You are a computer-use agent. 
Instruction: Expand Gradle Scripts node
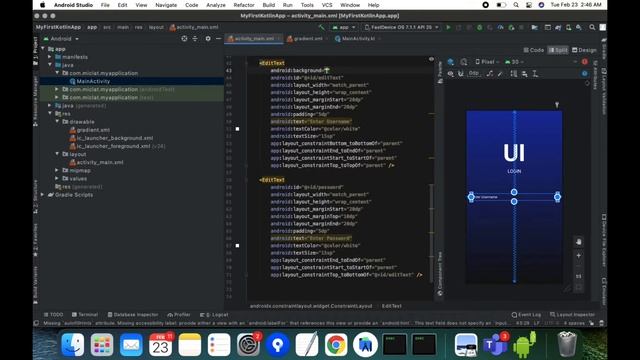coord(42,195)
